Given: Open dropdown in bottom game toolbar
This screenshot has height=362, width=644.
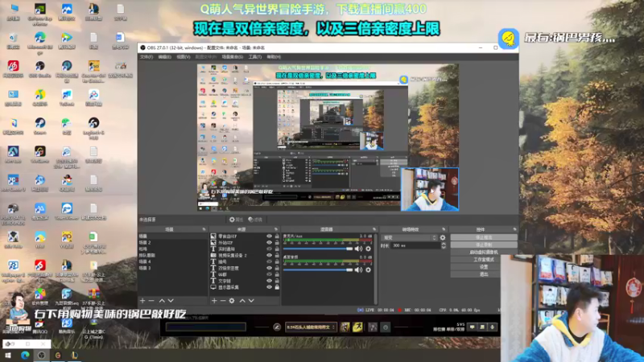Looking at the screenshot, I should coord(311,327).
